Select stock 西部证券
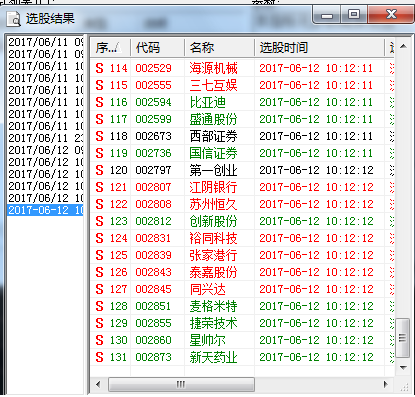415x397 pixels. pyautogui.click(x=213, y=136)
